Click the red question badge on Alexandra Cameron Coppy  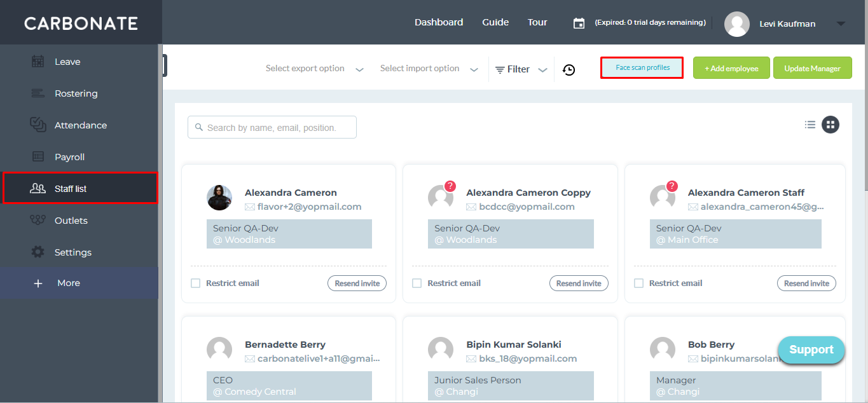pyautogui.click(x=450, y=186)
